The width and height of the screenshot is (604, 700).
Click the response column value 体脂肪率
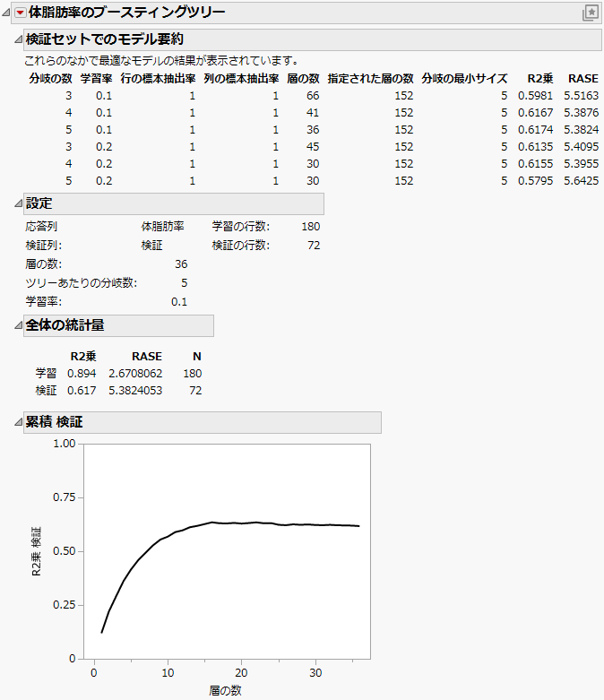pos(162,227)
